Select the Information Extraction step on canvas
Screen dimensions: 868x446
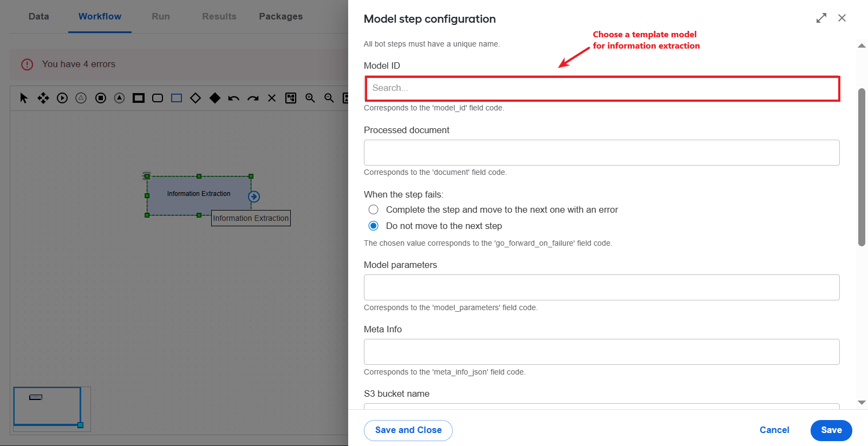(199, 195)
